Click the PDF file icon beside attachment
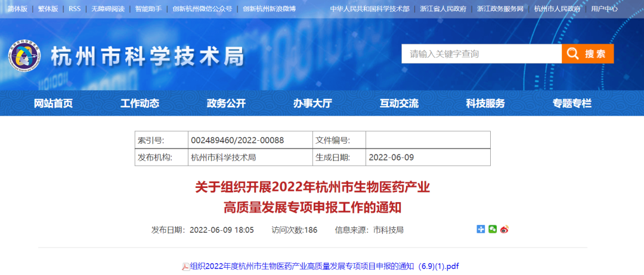Image resolution: width=644 pixels, height=275 pixels. [185, 266]
